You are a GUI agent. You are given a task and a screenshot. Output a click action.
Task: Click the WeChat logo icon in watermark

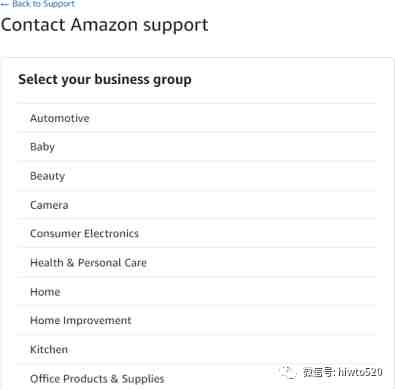click(x=288, y=372)
